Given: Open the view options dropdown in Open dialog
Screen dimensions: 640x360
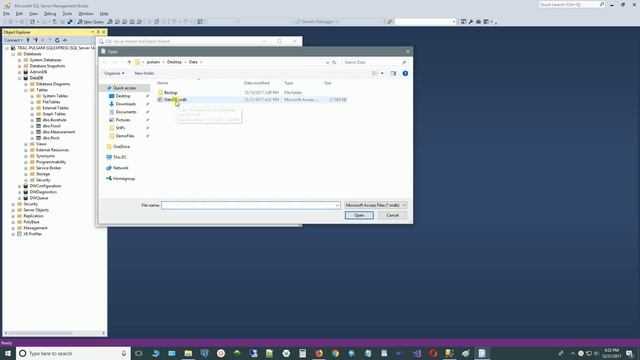Looking at the screenshot, I should point(382,73).
